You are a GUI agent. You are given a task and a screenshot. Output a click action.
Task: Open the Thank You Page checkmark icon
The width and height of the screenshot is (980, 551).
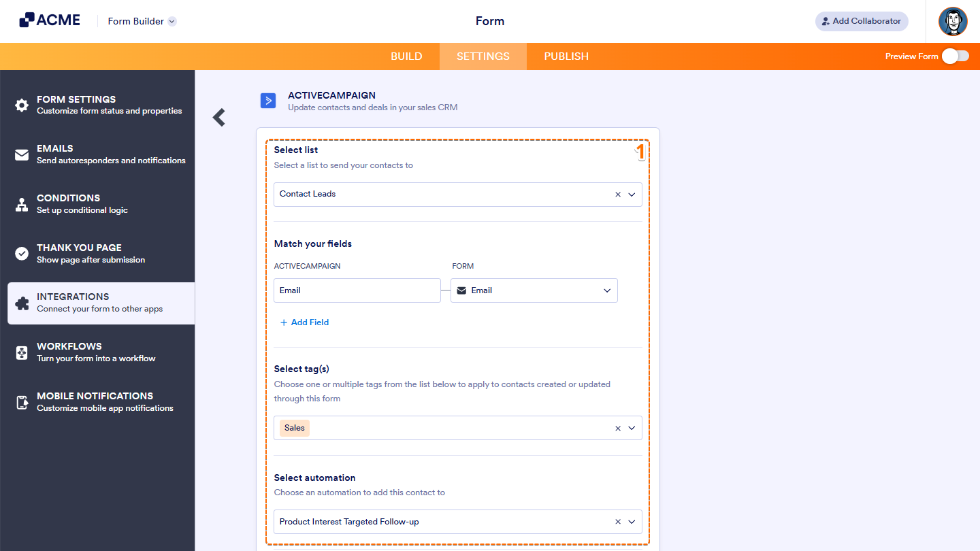coord(21,252)
